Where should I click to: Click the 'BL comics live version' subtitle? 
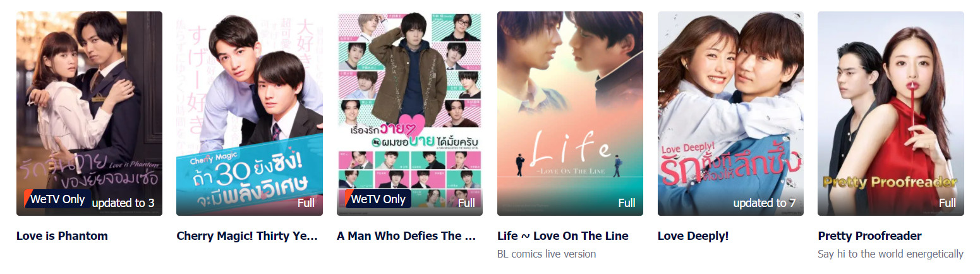(x=547, y=254)
